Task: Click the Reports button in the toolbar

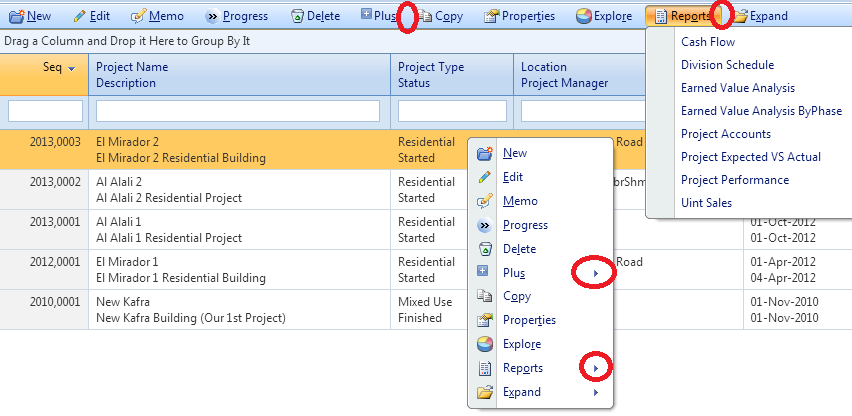Action: point(682,16)
